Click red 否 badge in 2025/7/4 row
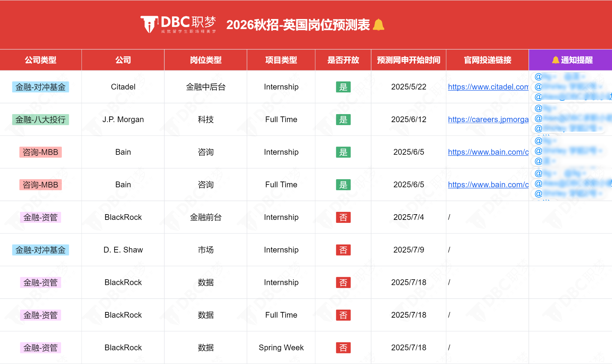The width and height of the screenshot is (612, 364). 343,218
